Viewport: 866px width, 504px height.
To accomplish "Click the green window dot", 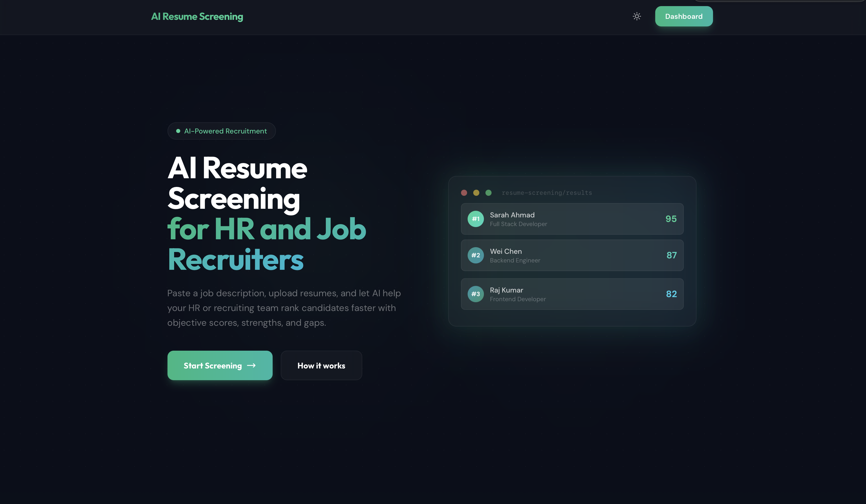I will (x=488, y=192).
